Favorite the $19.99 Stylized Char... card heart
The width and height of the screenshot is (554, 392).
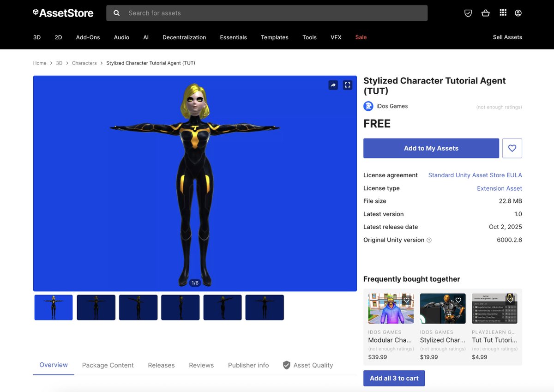(x=458, y=300)
